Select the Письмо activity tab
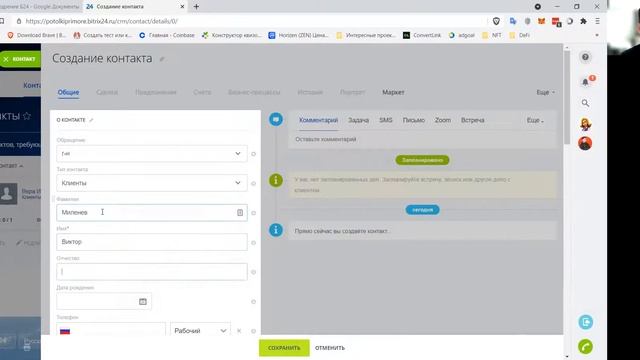This screenshot has width=640, height=360. [413, 120]
